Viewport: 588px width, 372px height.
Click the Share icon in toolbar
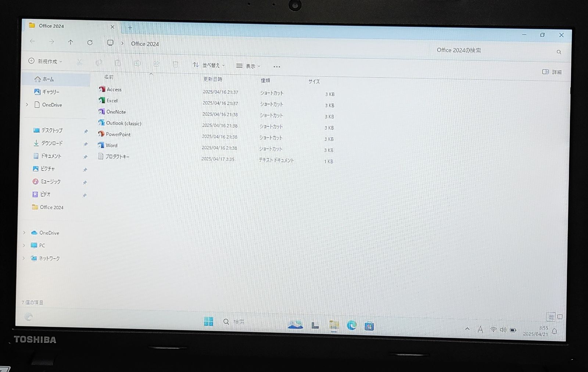tap(156, 64)
